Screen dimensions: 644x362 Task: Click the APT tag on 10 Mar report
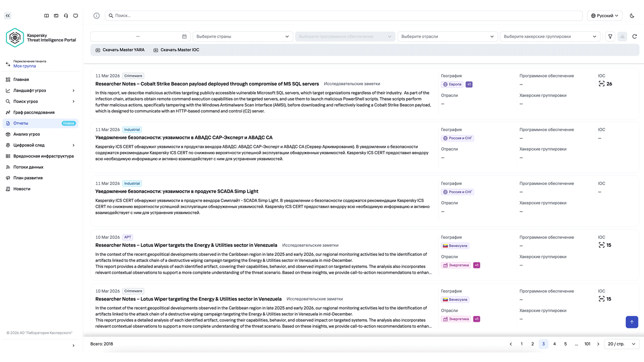point(128,237)
